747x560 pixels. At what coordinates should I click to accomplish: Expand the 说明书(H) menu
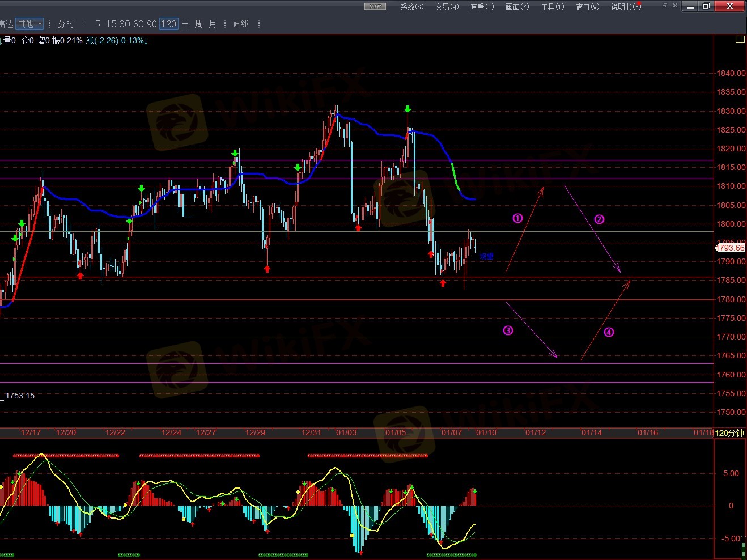(x=626, y=7)
